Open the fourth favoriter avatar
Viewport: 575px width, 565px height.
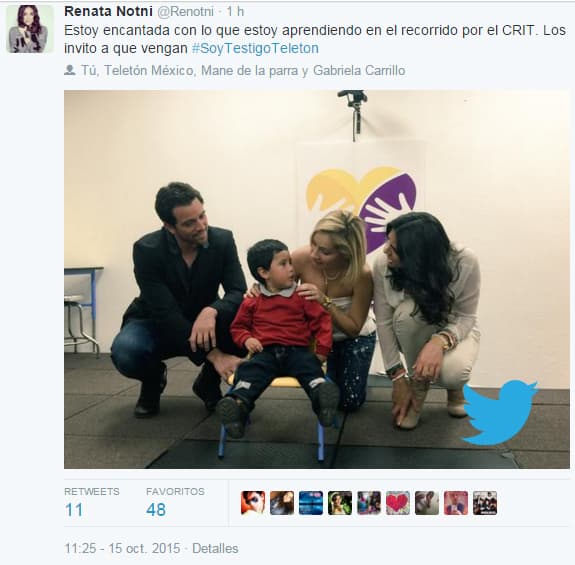point(340,503)
